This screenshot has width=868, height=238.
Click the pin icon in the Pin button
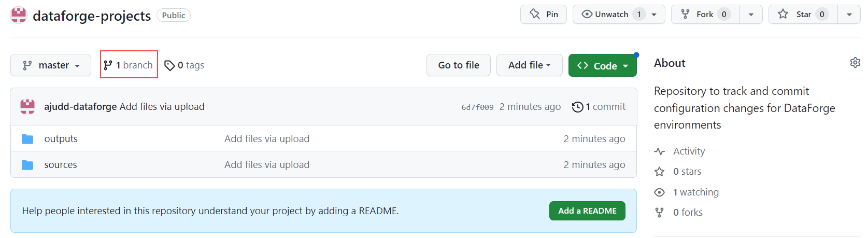(535, 14)
